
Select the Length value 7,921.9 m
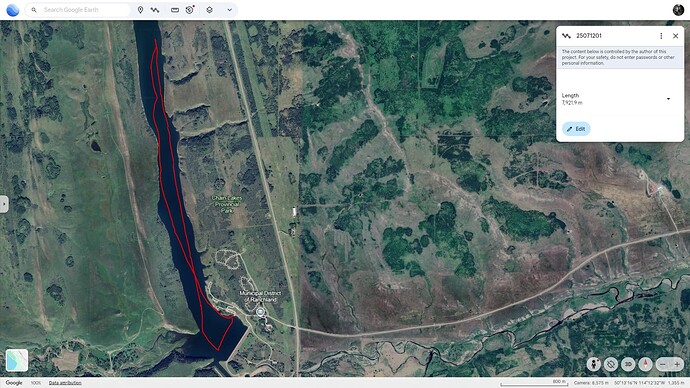click(572, 103)
